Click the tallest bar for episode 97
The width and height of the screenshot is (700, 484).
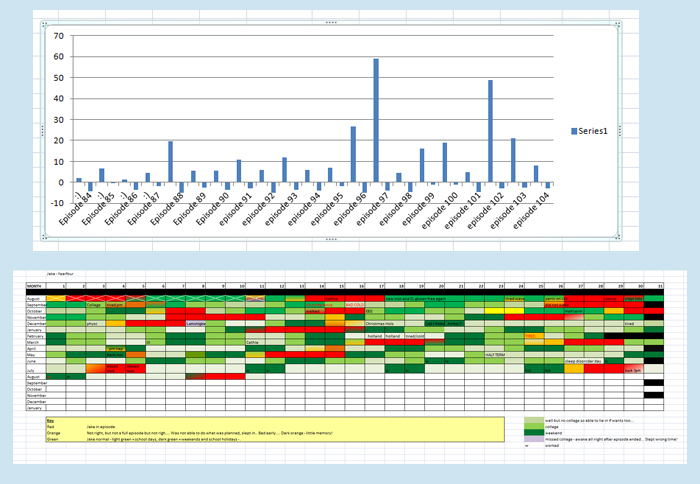(376, 121)
